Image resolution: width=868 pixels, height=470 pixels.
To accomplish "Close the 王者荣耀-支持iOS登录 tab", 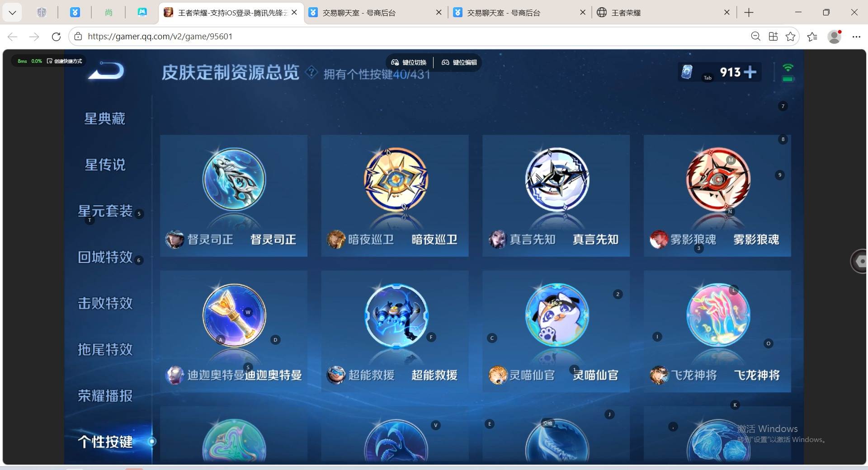I will tap(295, 13).
